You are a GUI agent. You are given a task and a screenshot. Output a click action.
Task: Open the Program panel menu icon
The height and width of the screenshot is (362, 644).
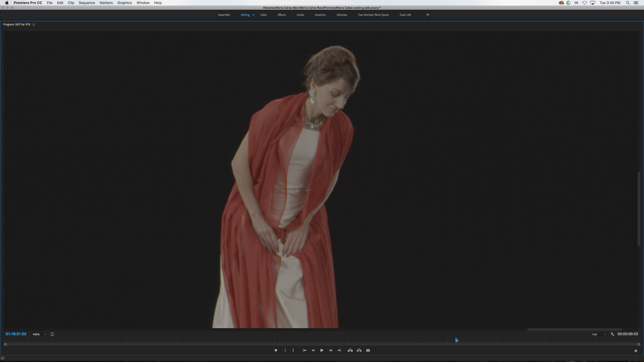point(34,24)
